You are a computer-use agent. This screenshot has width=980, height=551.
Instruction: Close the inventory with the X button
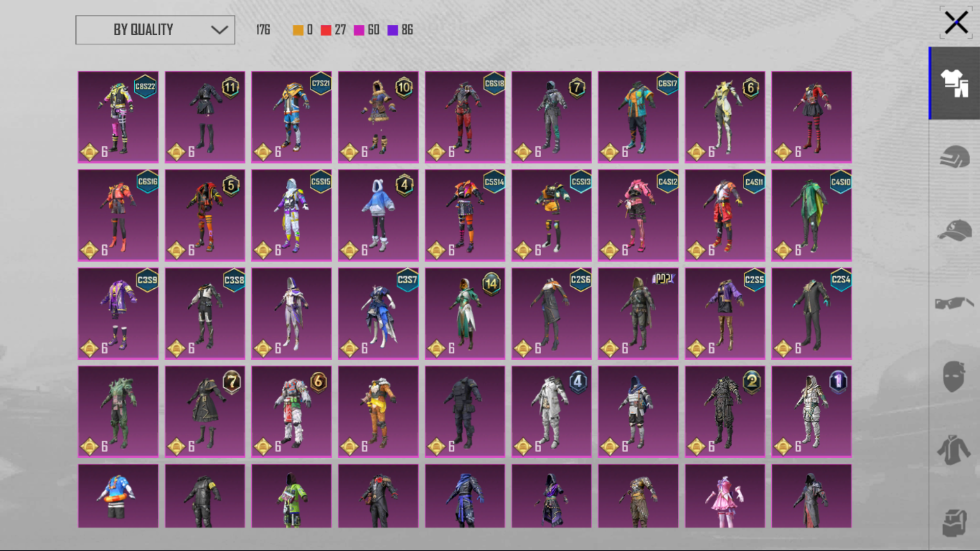(955, 23)
